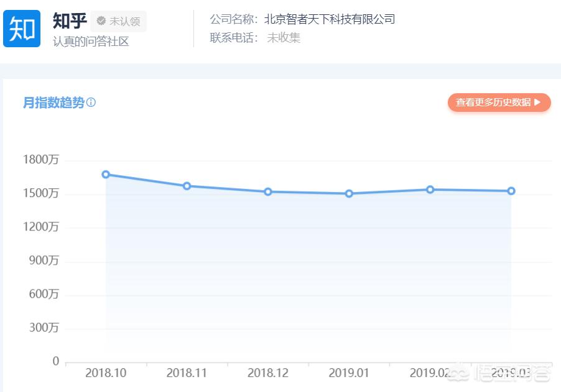Click the tagline 认真的问答社区
This screenshot has width=561, height=392.
(x=91, y=42)
